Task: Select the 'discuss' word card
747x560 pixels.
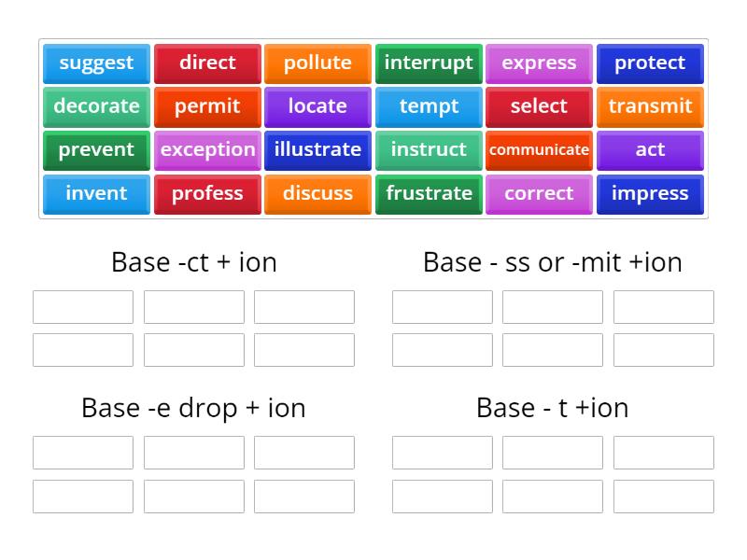Action: coord(317,194)
